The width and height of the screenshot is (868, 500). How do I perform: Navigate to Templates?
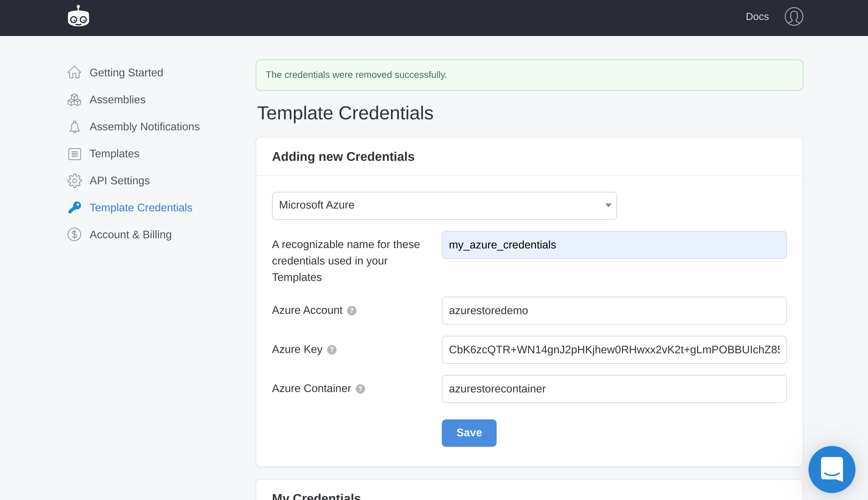pyautogui.click(x=114, y=154)
